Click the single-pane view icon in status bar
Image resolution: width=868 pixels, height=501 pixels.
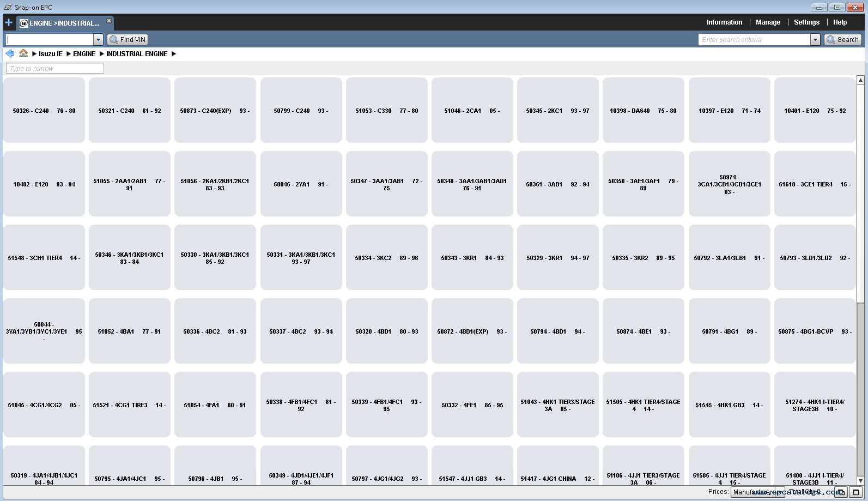click(856, 492)
